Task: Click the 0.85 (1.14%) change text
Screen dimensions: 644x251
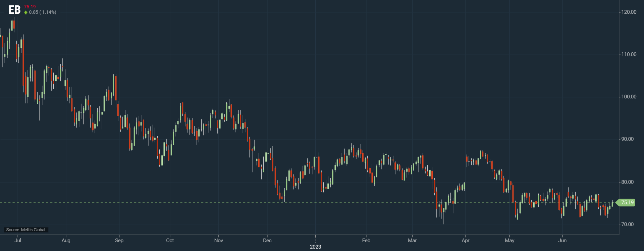Action: tap(43, 12)
